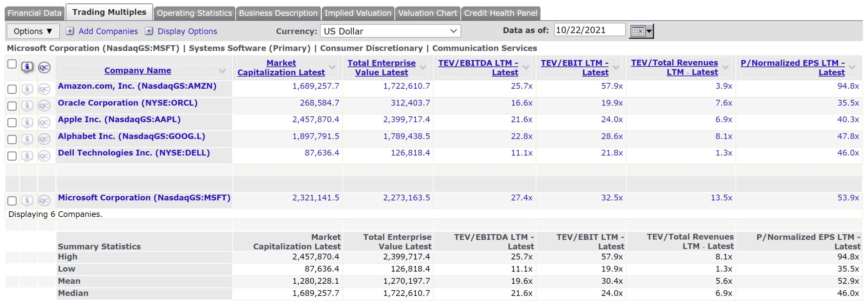The height and width of the screenshot is (305, 868).
Task: Check the Microsoft Corporation row checkbox
Action: [12, 201]
